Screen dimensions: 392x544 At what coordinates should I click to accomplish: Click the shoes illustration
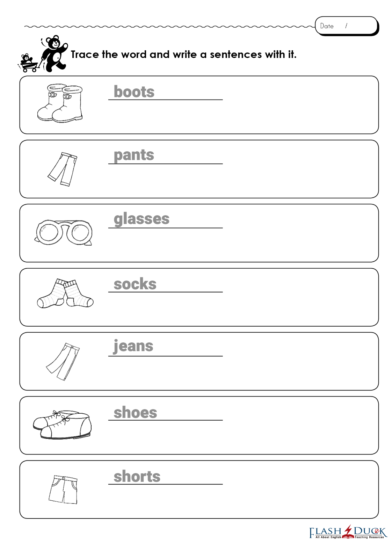click(x=62, y=425)
